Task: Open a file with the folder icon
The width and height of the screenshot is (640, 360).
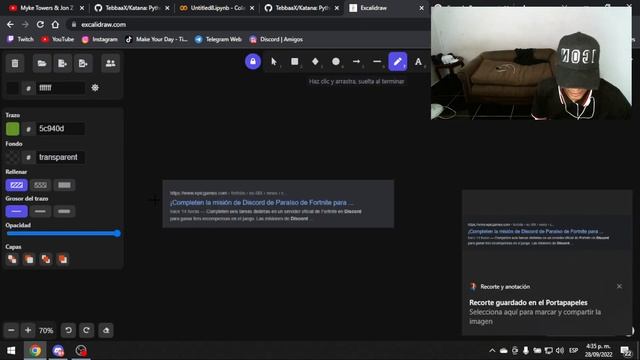Action: click(42, 63)
